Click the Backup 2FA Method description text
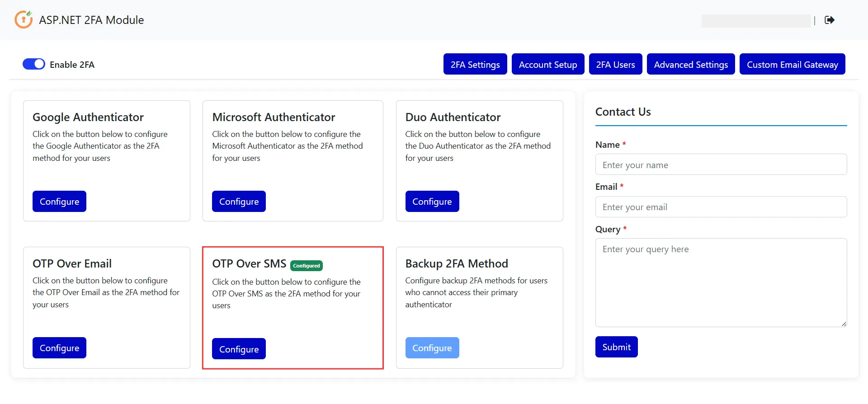Viewport: 868px width, 404px height. [x=476, y=292]
